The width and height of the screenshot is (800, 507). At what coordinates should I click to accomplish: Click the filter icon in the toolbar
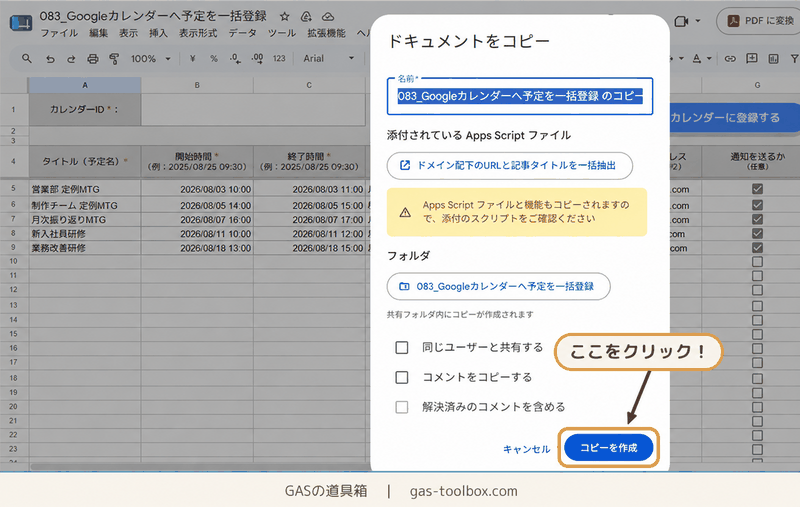794,59
